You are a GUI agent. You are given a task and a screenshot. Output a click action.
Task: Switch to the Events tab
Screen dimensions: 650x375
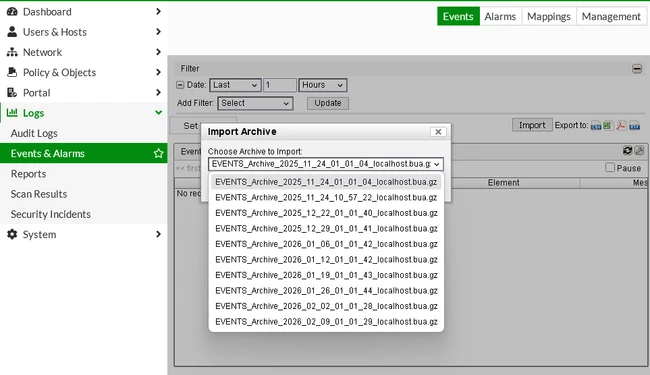[458, 16]
